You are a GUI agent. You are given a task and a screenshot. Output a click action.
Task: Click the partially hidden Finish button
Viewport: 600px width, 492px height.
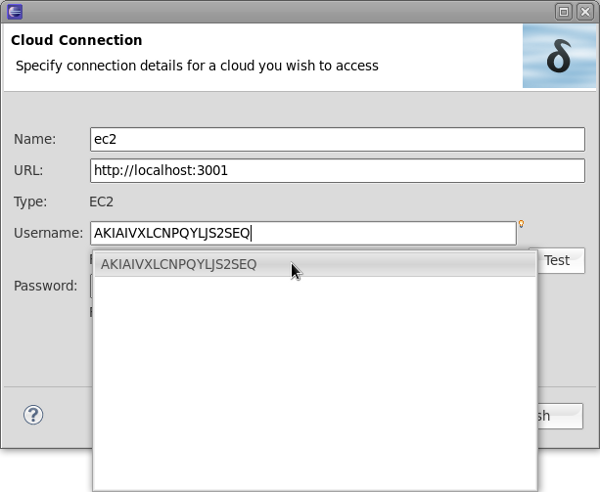coord(560,416)
